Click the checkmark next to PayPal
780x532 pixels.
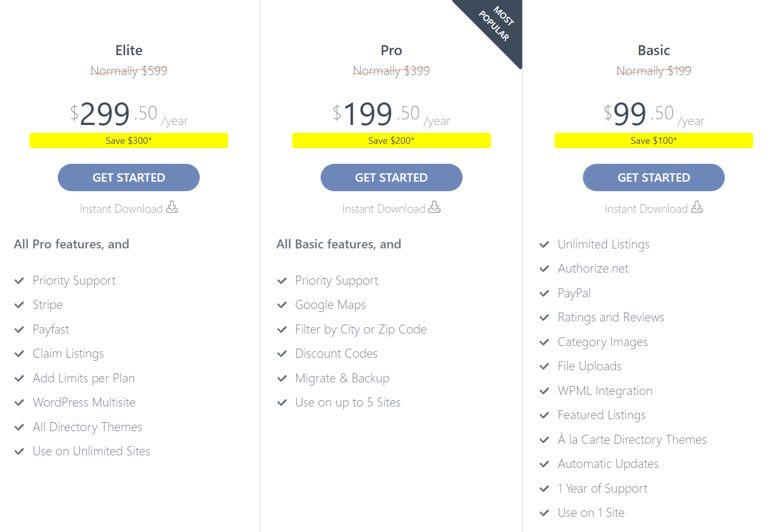[545, 294]
